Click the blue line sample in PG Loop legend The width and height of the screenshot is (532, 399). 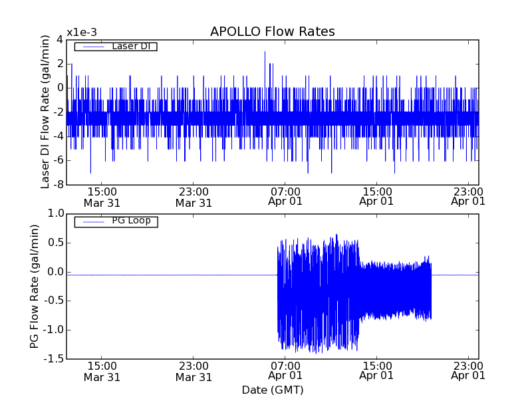coord(92,221)
